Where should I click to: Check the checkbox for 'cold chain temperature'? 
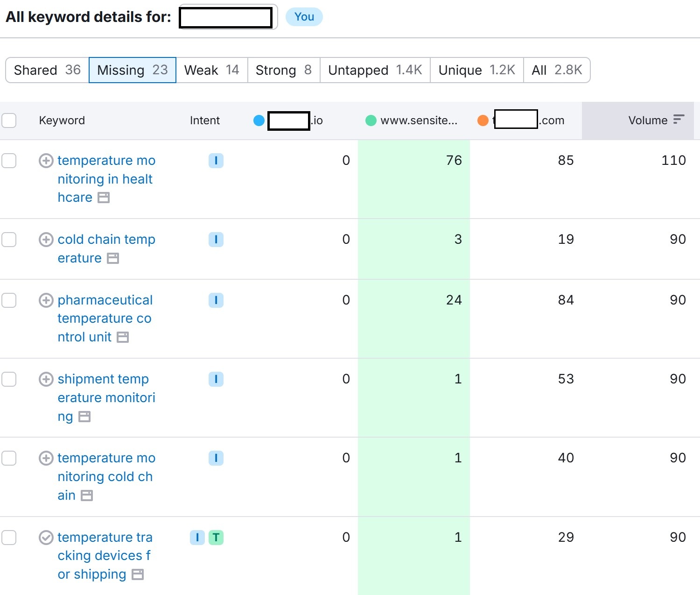[9, 240]
